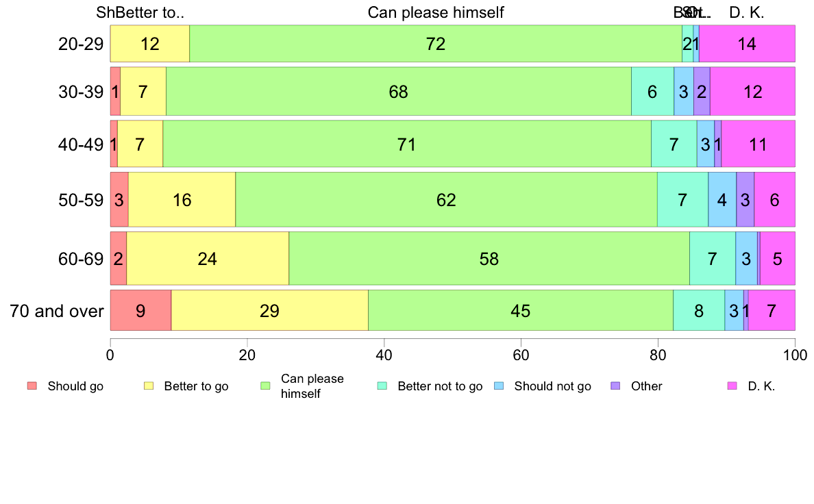Click the red Should go legend swatch
Image resolution: width=814 pixels, height=504 pixels.
(x=32, y=386)
